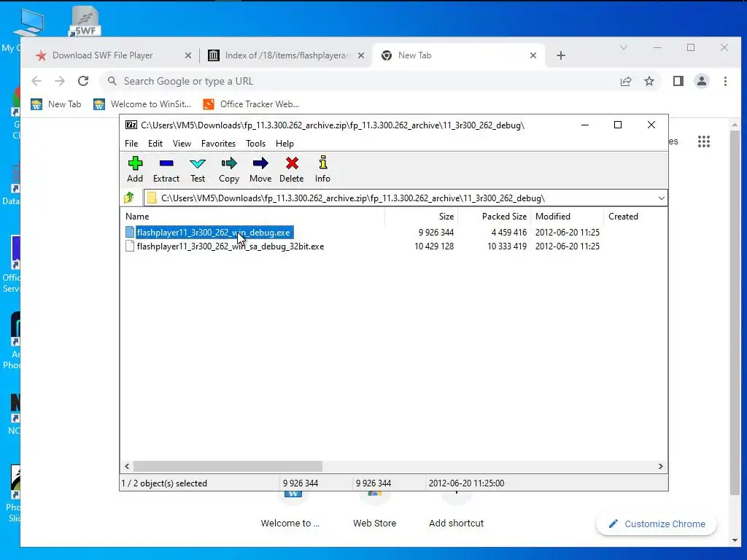
Task: Open Chrome three-dot menu
Action: tap(725, 82)
